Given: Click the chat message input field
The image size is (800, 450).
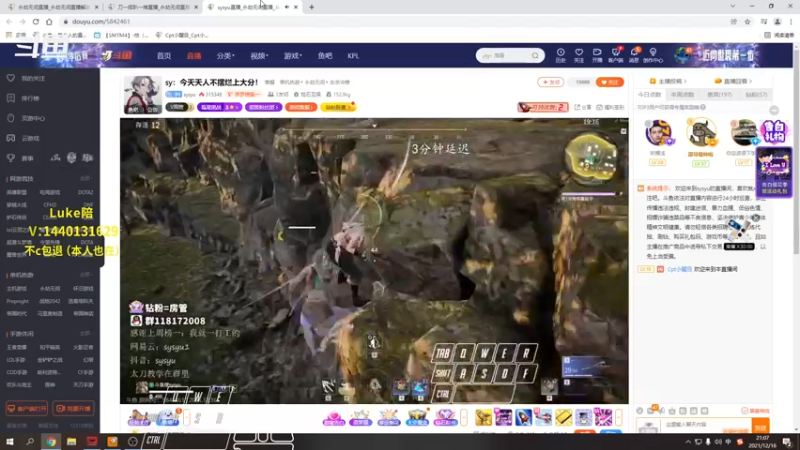Looking at the screenshot, I should [x=706, y=426].
